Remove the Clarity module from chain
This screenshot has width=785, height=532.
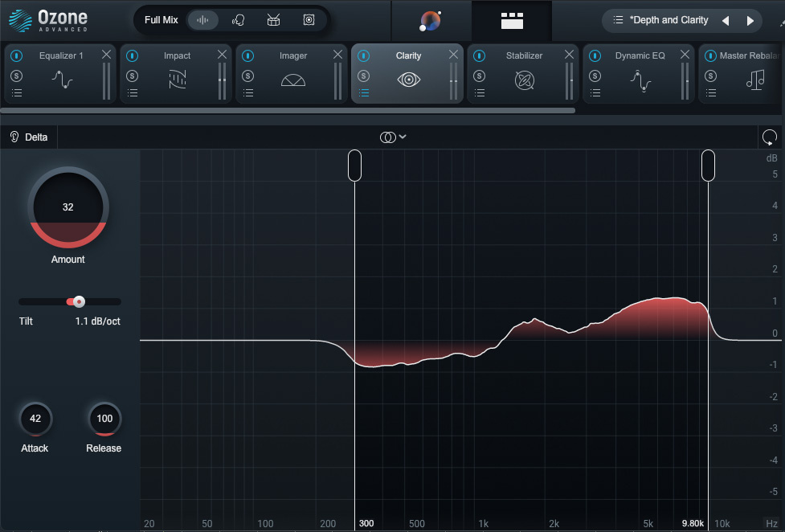coord(454,55)
